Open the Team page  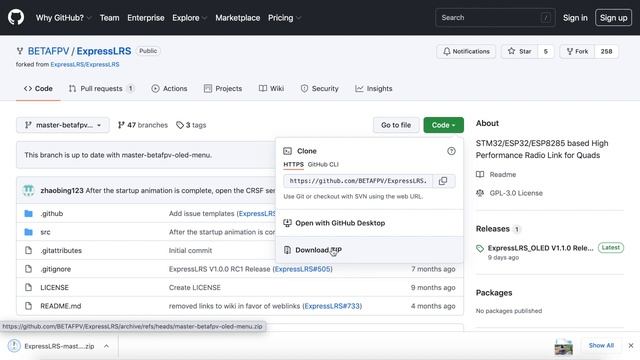click(x=109, y=18)
